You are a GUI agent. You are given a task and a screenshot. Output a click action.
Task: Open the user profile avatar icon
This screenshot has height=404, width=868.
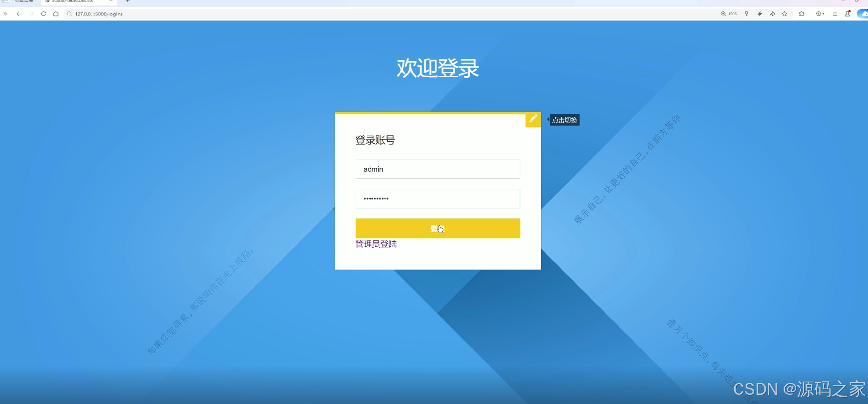(847, 14)
